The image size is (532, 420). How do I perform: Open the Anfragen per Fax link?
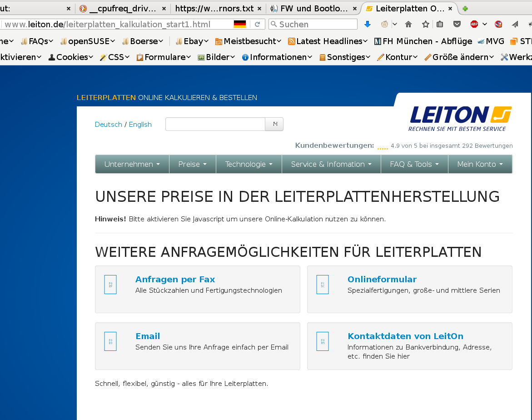(175, 279)
